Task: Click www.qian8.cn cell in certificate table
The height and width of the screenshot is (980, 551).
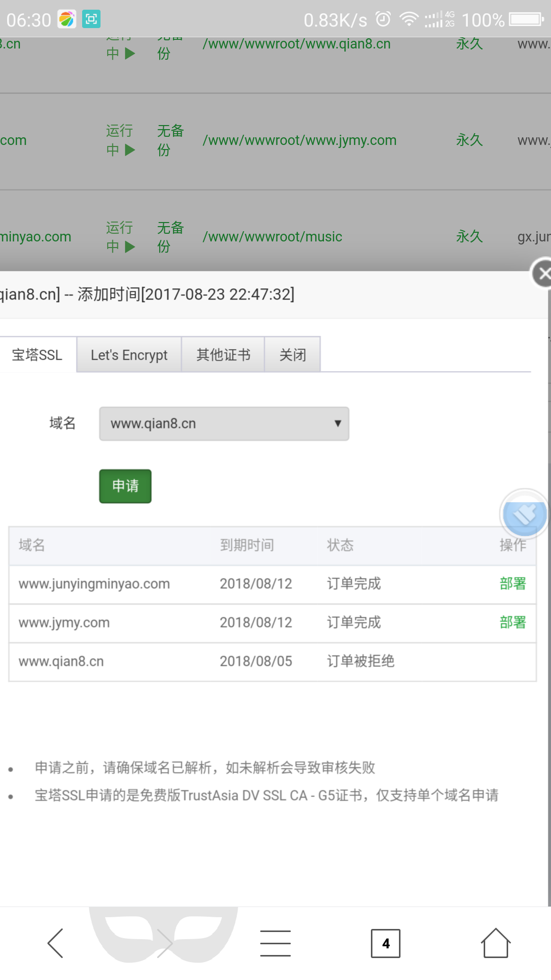Action: pyautogui.click(x=61, y=661)
